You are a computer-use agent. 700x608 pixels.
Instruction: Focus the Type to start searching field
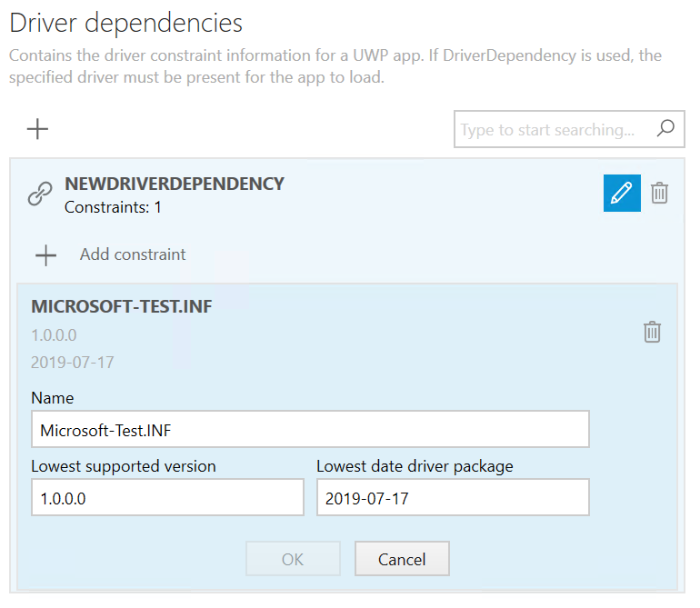point(569,129)
